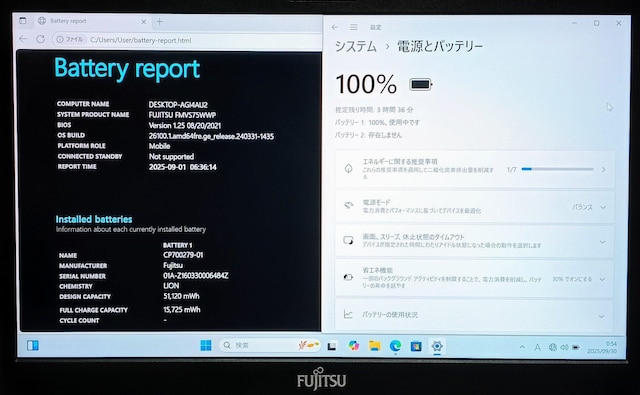This screenshot has height=395, width=640.
Task: Select the DESKTOP-AGI4AU2 computer name value
Action: pyautogui.click(x=178, y=104)
